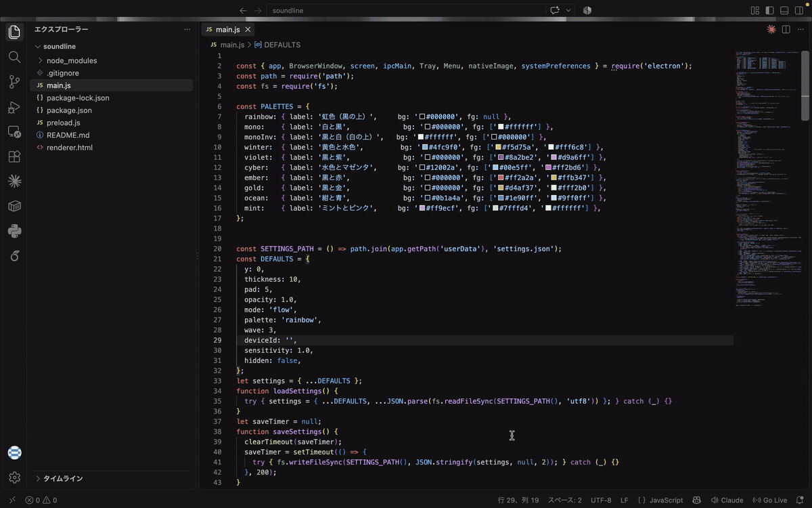The width and height of the screenshot is (812, 508).
Task: Close the main.js tab
Action: tap(248, 30)
